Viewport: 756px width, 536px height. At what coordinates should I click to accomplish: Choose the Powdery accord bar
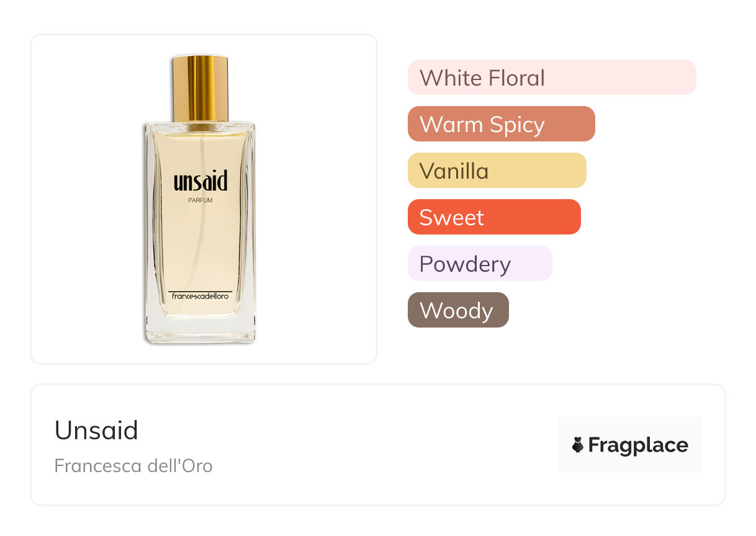coord(479,264)
